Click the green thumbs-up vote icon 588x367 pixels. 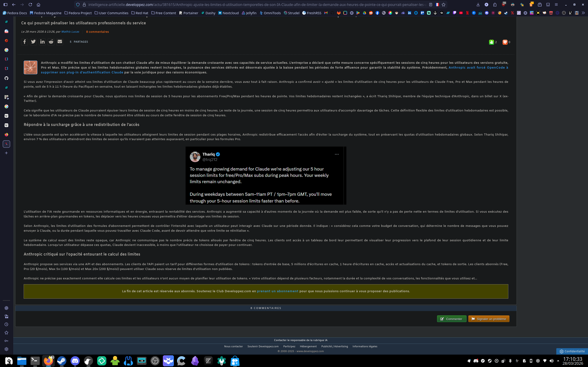click(x=491, y=42)
